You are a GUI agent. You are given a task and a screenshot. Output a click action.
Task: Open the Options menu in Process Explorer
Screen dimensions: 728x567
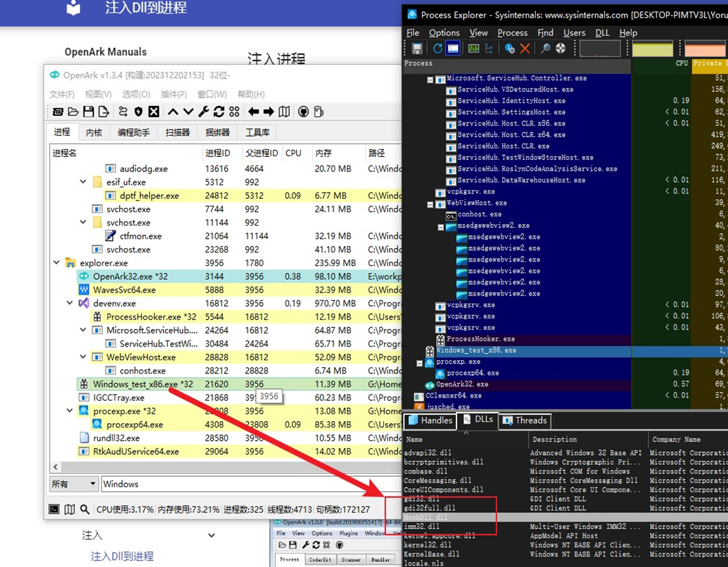(444, 33)
